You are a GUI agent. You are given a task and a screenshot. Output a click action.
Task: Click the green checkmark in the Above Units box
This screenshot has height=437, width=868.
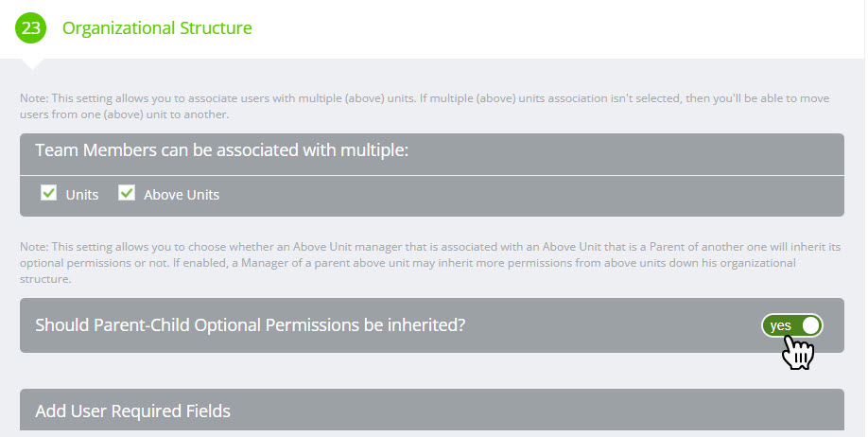tap(127, 192)
